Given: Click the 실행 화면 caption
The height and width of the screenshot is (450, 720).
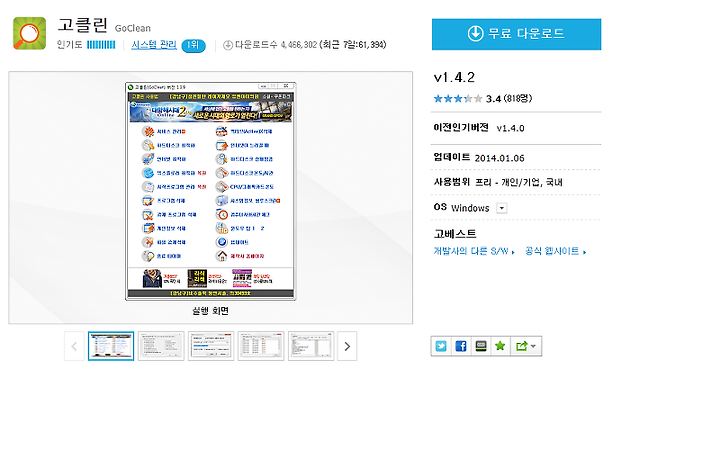Looking at the screenshot, I should click(x=210, y=311).
